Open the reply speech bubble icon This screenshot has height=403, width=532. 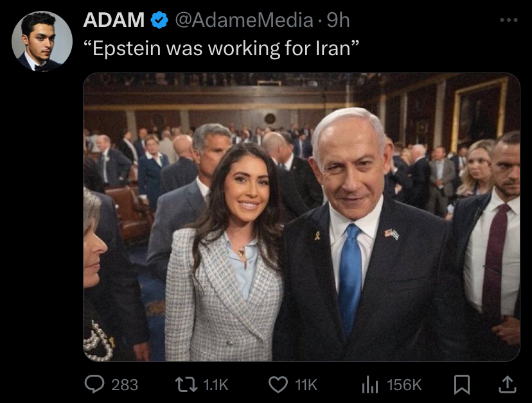click(x=94, y=384)
